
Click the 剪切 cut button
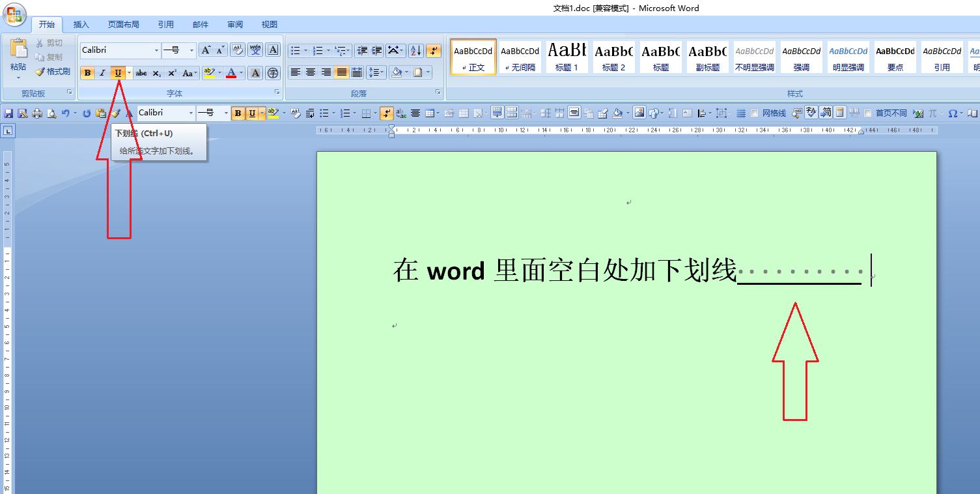pyautogui.click(x=49, y=43)
